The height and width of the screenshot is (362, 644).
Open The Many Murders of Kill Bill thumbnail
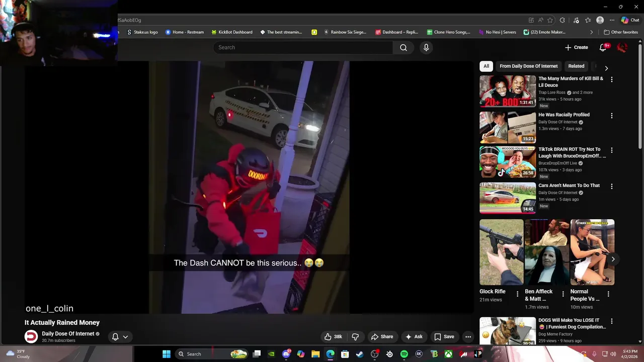(x=508, y=91)
